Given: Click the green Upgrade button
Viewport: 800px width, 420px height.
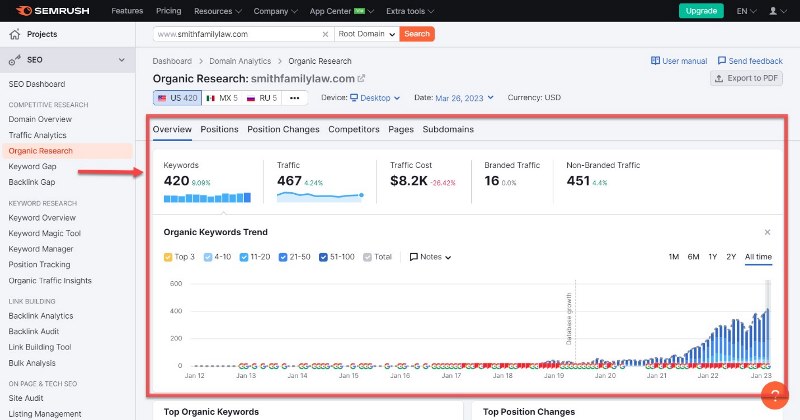Looking at the screenshot, I should pos(701,11).
